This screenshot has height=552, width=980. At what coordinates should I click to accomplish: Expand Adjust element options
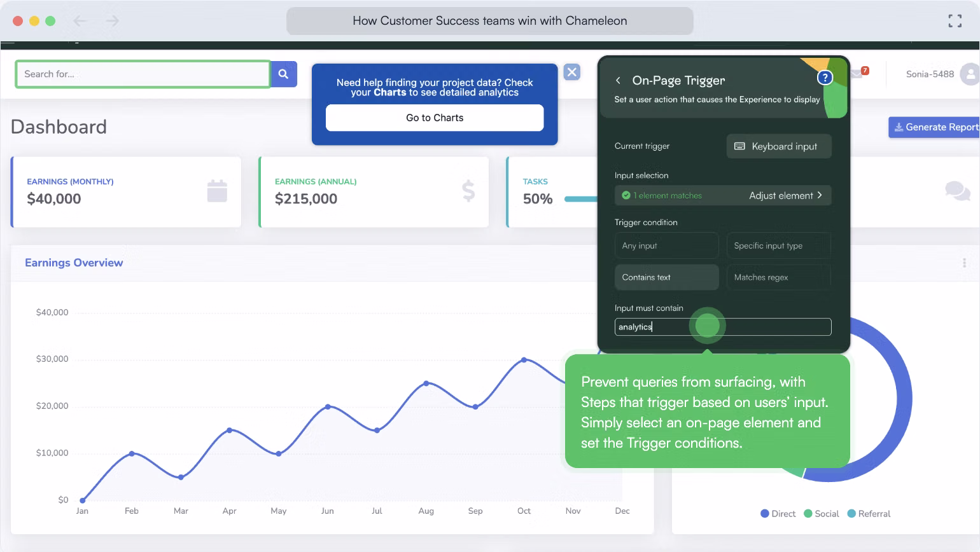point(785,195)
